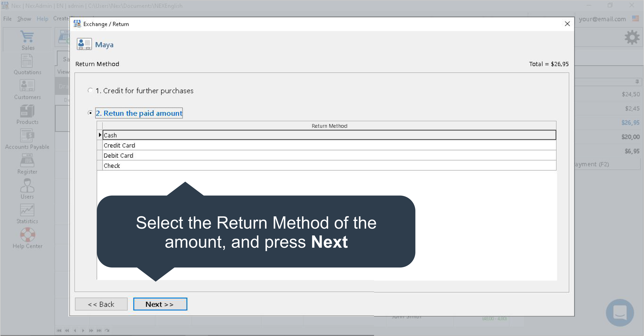The height and width of the screenshot is (336, 644).
Task: Select Retun the paid amount option
Action: click(x=90, y=113)
